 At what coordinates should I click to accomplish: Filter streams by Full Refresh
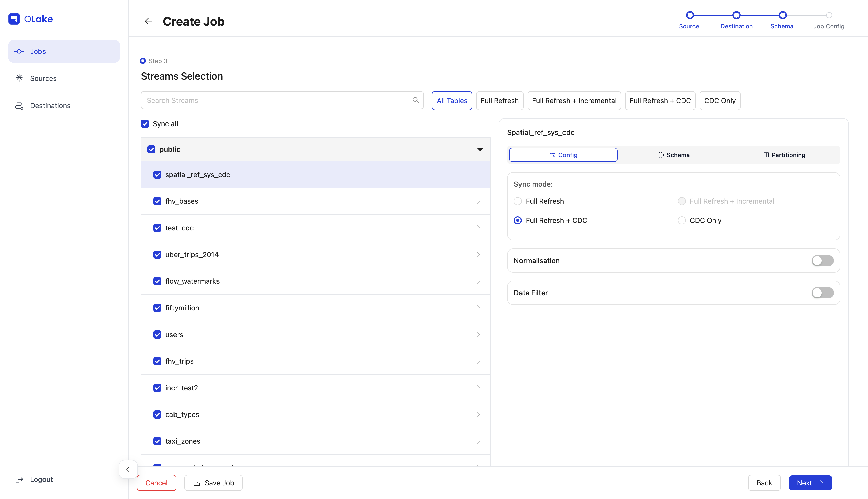click(x=499, y=100)
